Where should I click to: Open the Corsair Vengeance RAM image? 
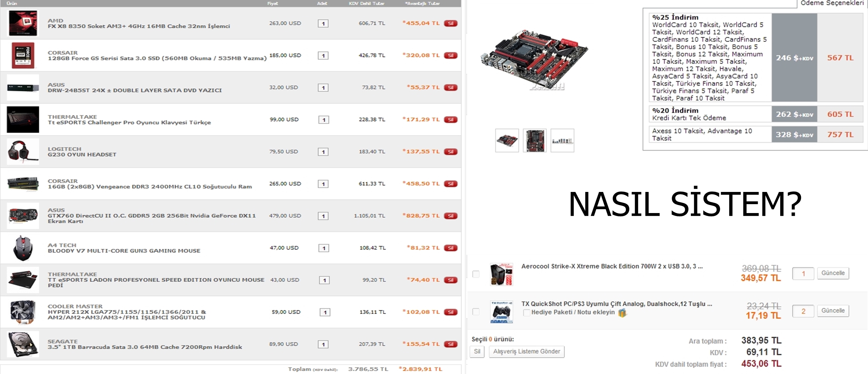click(23, 184)
